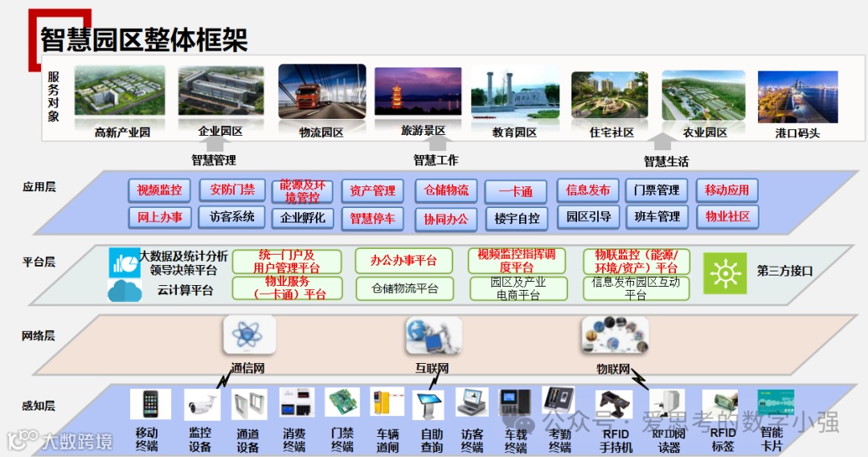868x457 pixels.
Task: Select the 安防门禁 application box
Action: click(x=232, y=190)
